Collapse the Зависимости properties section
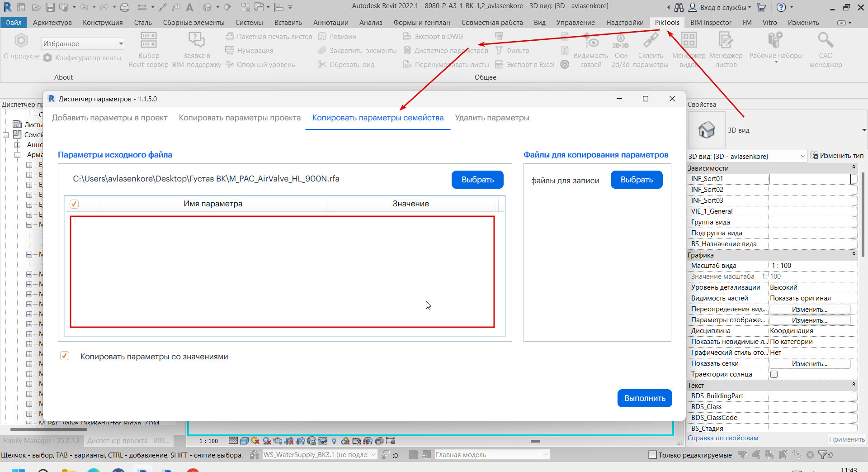 click(x=854, y=167)
